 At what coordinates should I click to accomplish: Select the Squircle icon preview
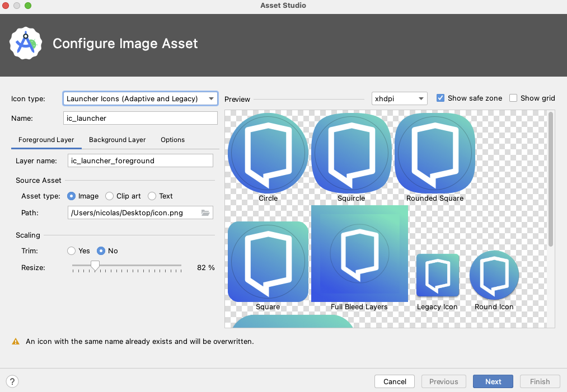click(351, 153)
